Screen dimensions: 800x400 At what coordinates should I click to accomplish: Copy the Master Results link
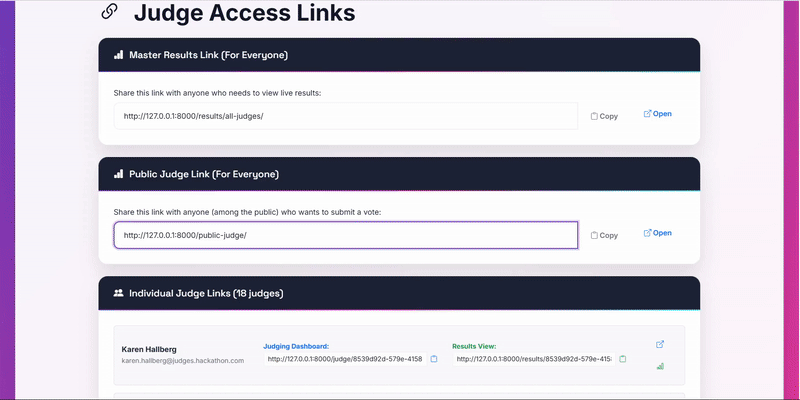(x=604, y=116)
